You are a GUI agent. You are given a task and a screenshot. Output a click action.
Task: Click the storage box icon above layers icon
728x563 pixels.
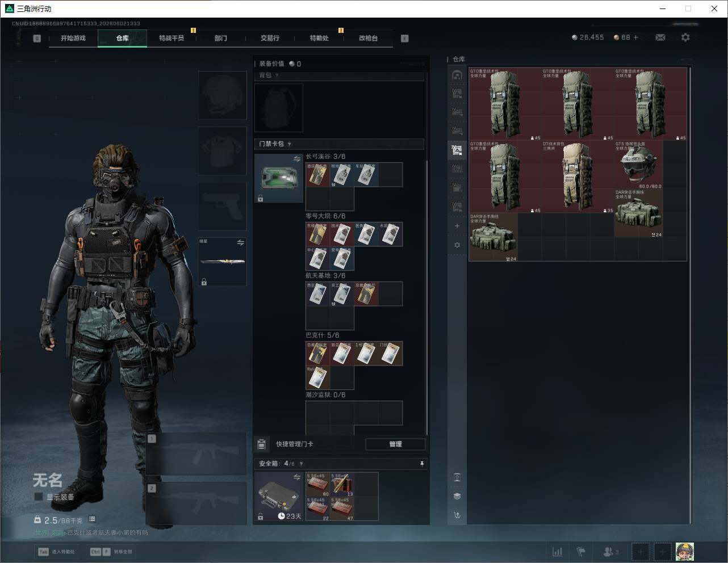(457, 477)
